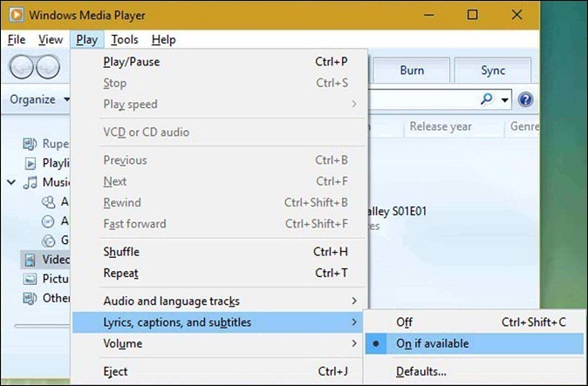The image size is (588, 386).
Task: Click the Windows Media Player title icon
Action: 17,15
